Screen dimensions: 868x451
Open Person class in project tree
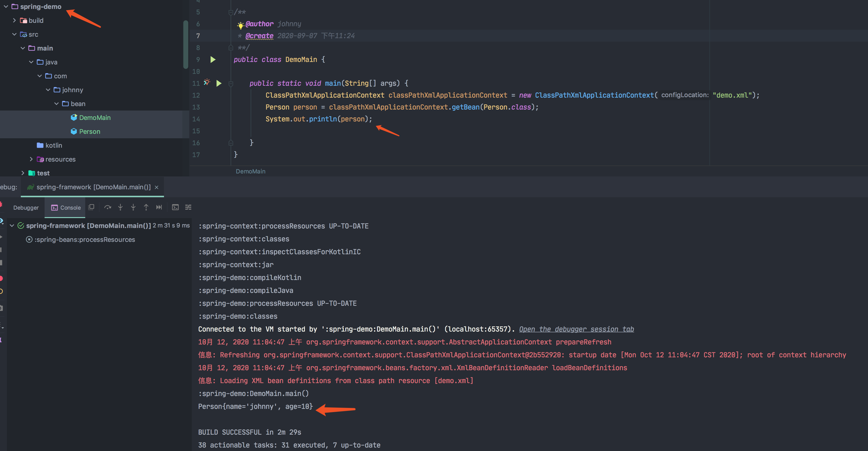click(90, 131)
